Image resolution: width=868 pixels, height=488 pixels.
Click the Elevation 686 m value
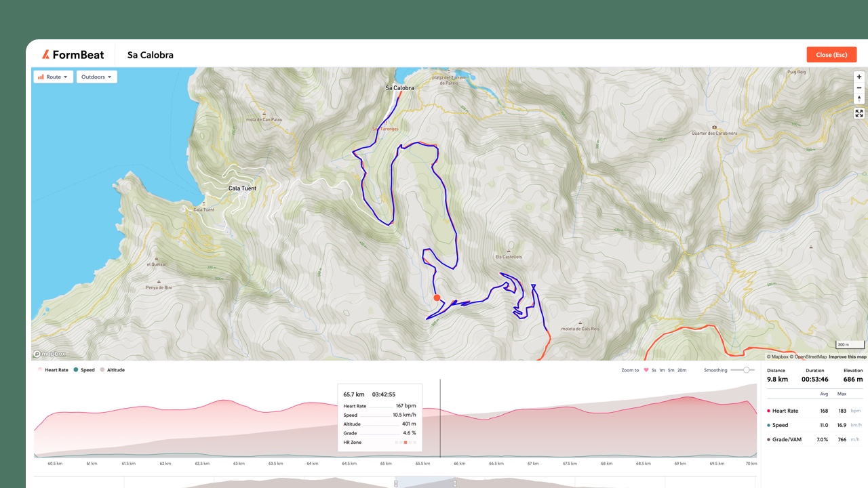853,380
